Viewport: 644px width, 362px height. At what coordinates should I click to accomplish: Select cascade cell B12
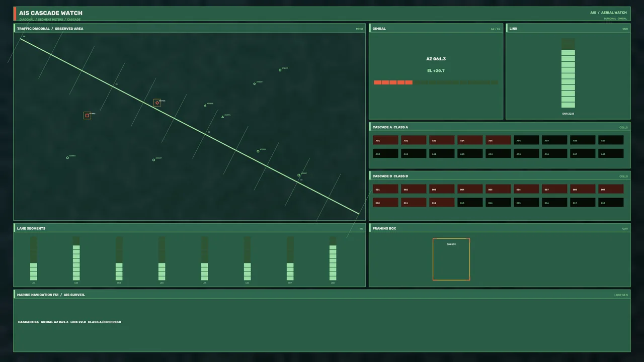click(442, 203)
